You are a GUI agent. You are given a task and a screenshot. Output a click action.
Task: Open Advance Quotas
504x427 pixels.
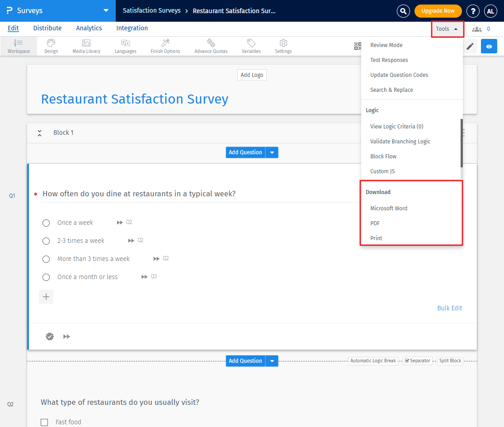click(x=211, y=46)
